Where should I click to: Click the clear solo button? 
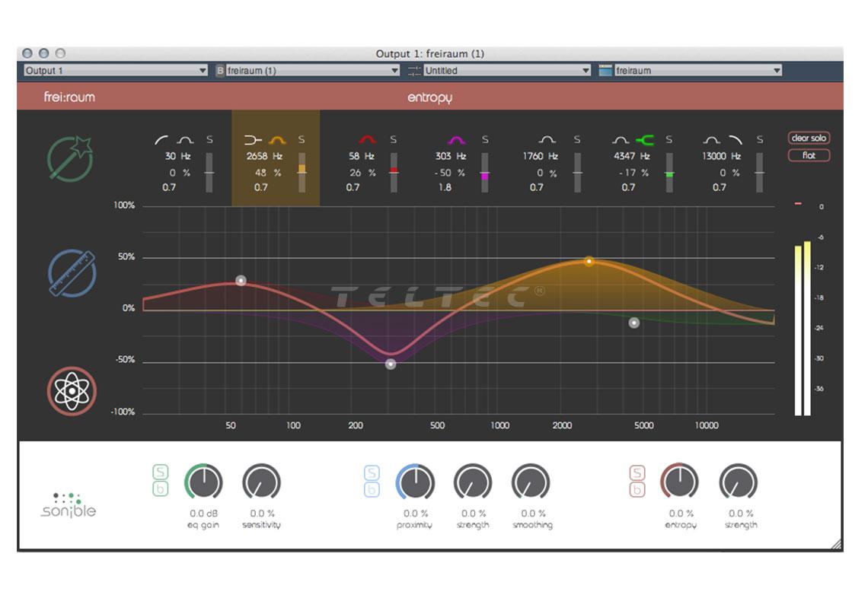[809, 138]
